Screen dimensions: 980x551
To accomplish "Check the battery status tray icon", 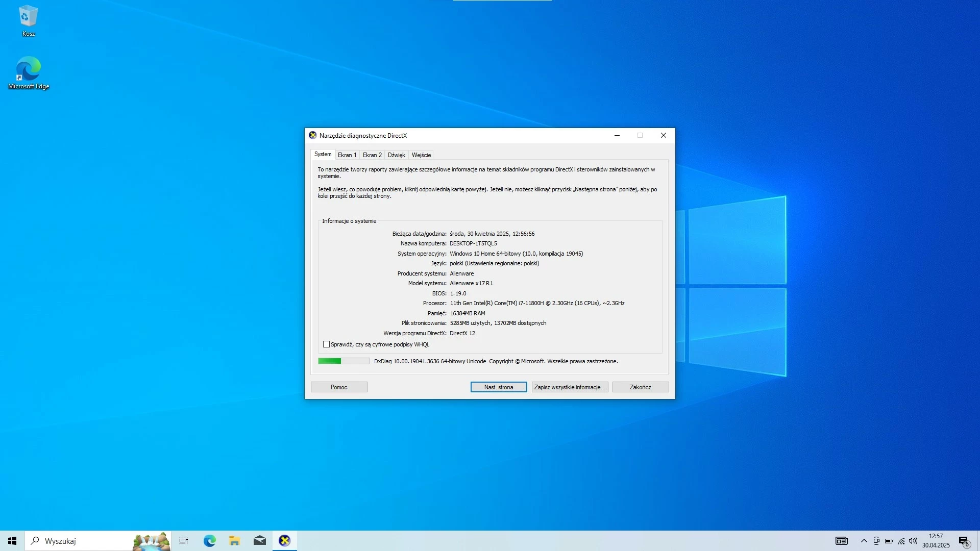I will [x=889, y=541].
